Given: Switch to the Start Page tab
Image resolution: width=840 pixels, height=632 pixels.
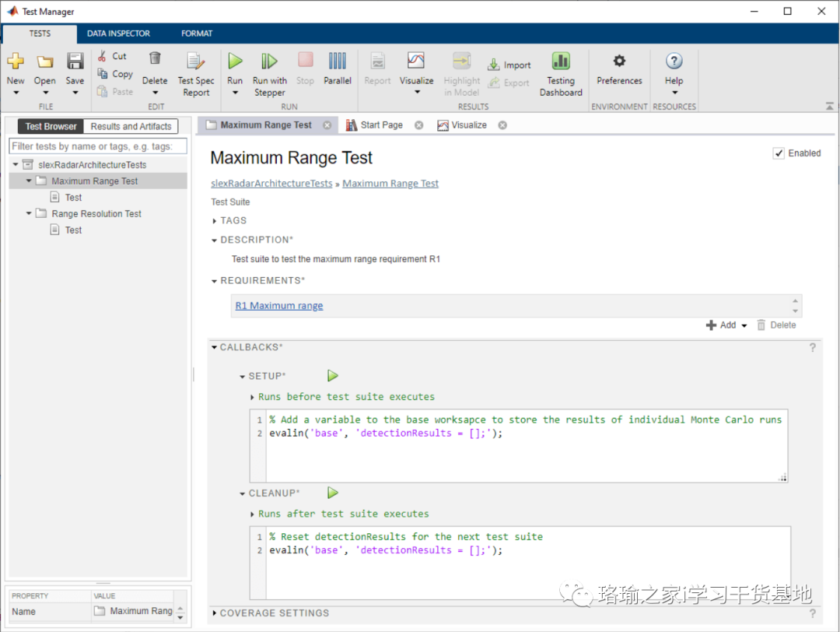Looking at the screenshot, I should point(381,125).
